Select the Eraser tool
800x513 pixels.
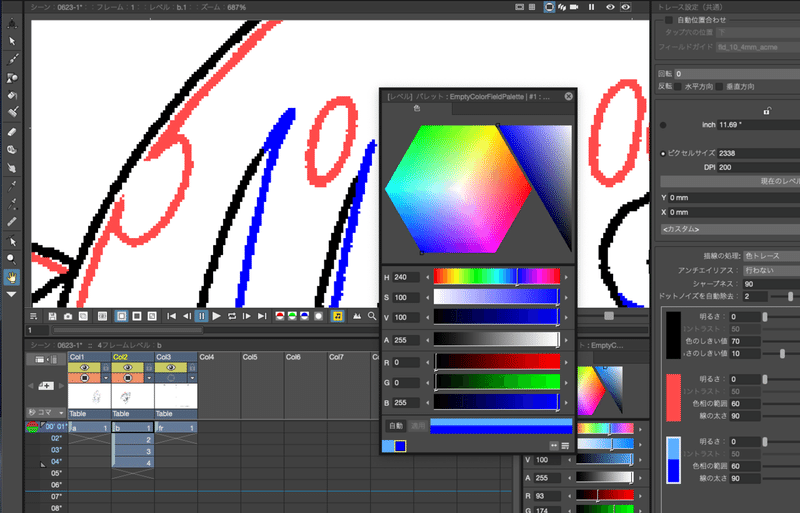[12, 132]
